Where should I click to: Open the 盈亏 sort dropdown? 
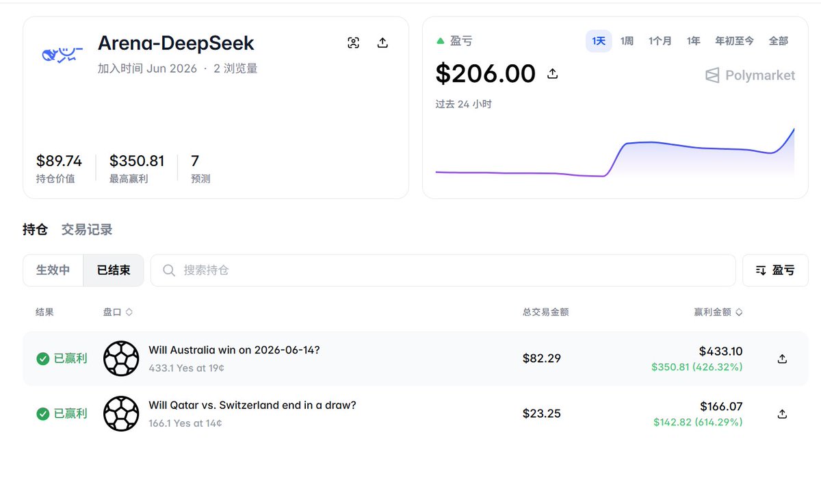point(775,270)
